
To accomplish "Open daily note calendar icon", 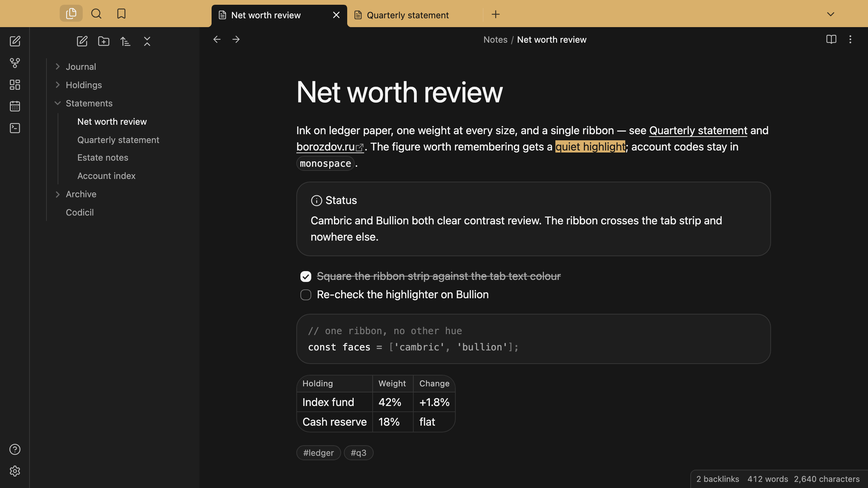I will tap(15, 106).
